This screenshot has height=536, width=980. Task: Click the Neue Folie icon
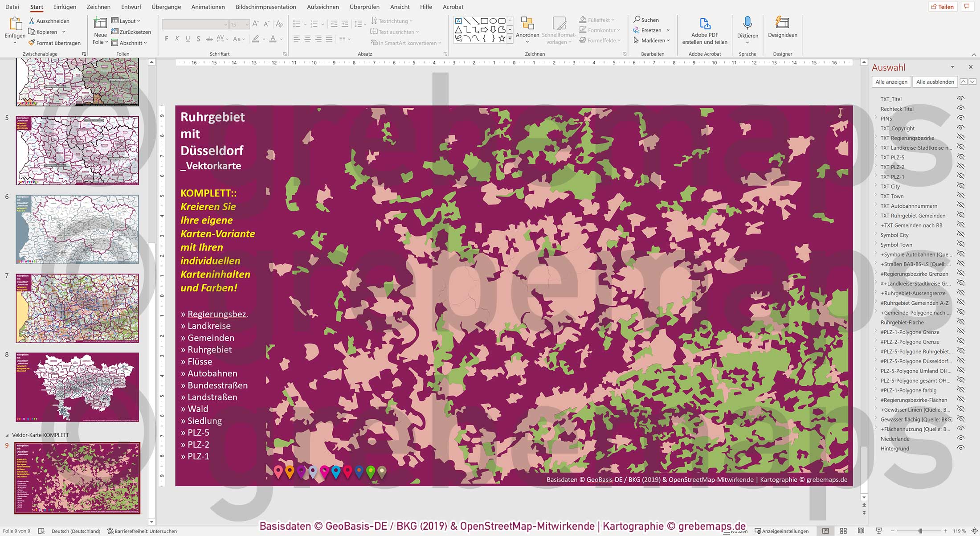click(100, 23)
